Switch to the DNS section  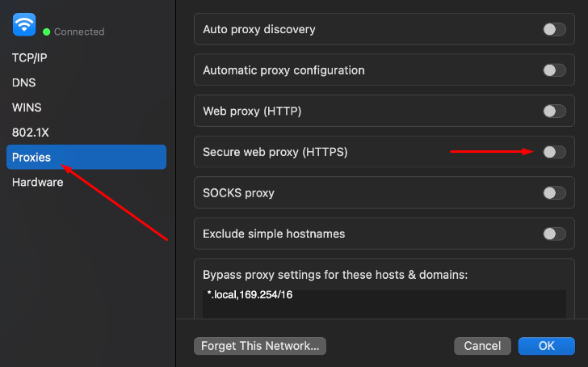[x=23, y=82]
